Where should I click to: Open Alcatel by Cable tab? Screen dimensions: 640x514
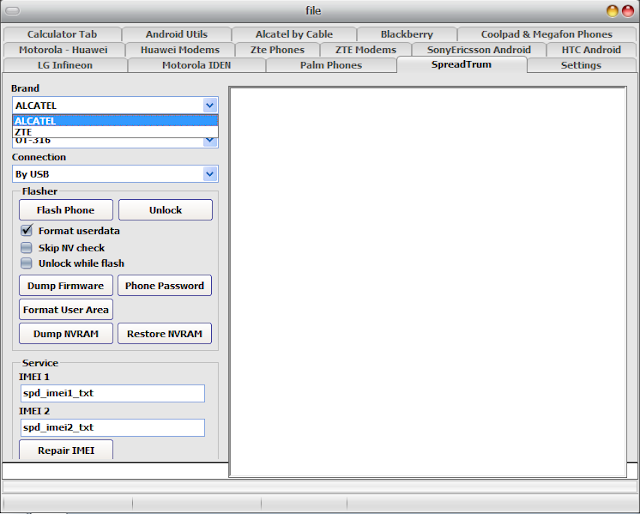(294, 34)
